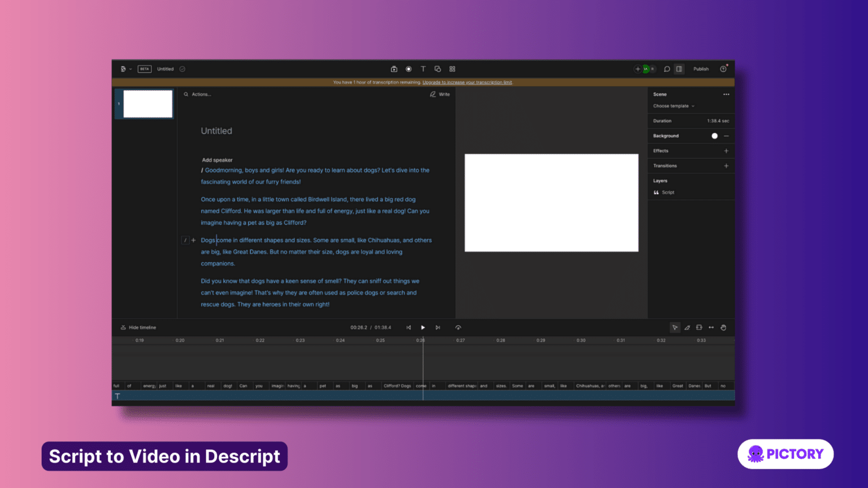The width and height of the screenshot is (868, 488).
Task: Click the Publish button
Action: click(x=701, y=68)
